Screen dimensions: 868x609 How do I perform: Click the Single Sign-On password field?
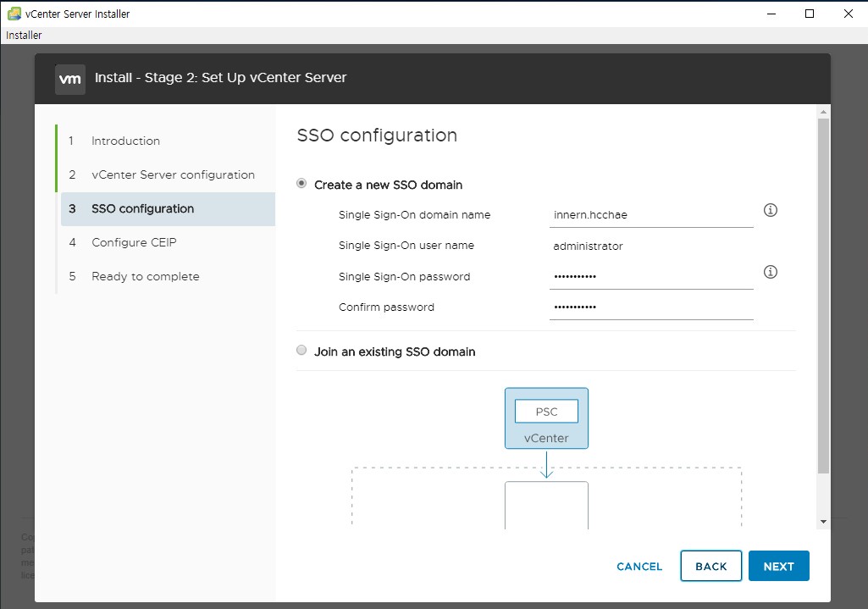point(651,277)
